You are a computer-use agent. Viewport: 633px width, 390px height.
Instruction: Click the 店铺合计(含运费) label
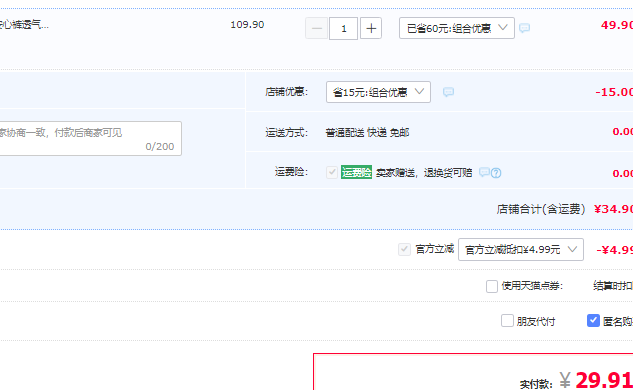tap(541, 209)
